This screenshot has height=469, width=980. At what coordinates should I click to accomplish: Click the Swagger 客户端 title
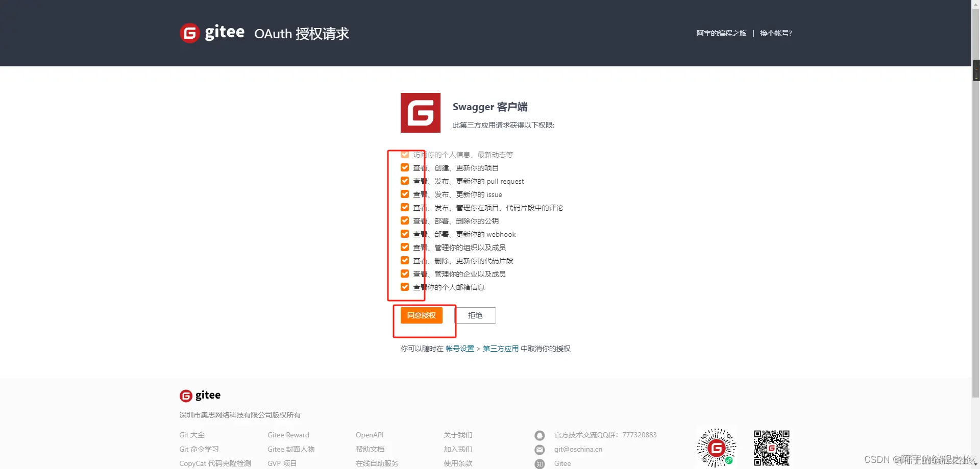pyautogui.click(x=490, y=107)
